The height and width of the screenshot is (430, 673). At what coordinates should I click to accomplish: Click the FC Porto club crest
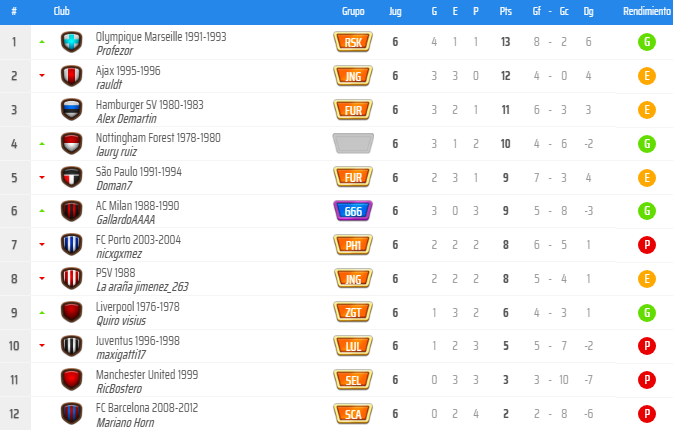coord(71,245)
